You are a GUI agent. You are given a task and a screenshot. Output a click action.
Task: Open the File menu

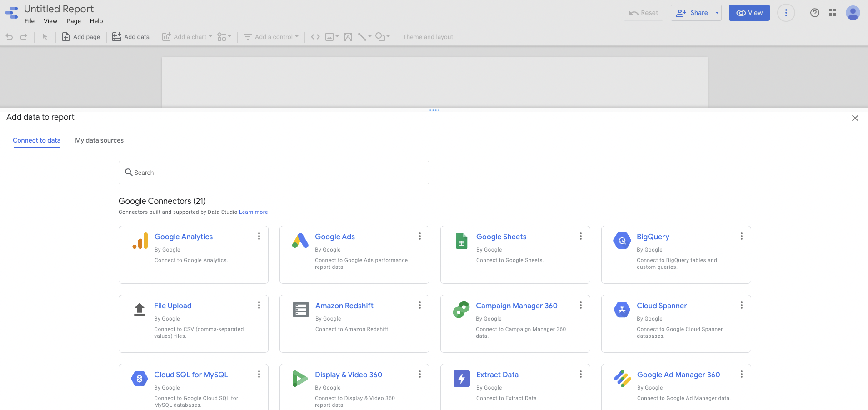(x=30, y=21)
